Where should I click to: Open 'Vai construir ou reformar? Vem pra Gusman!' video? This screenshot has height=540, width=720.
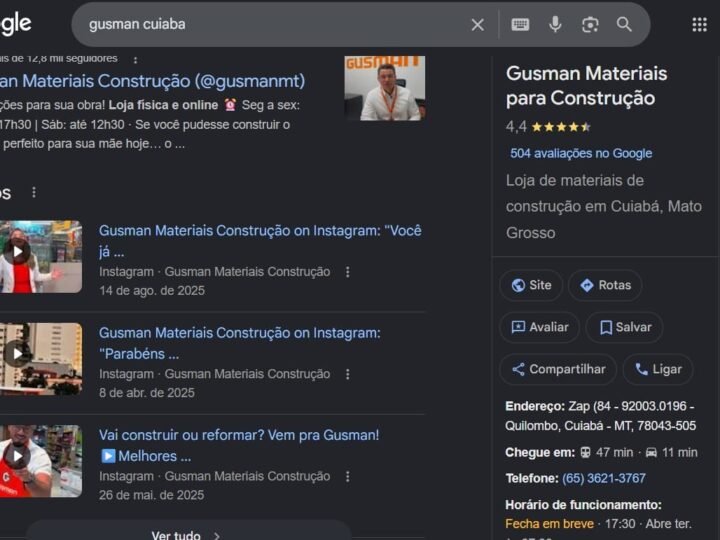(239, 445)
